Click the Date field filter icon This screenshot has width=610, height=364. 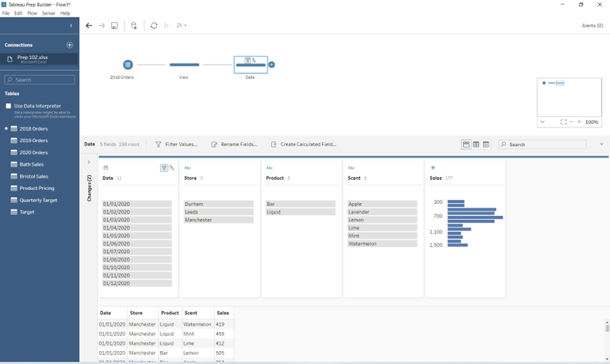click(x=164, y=168)
